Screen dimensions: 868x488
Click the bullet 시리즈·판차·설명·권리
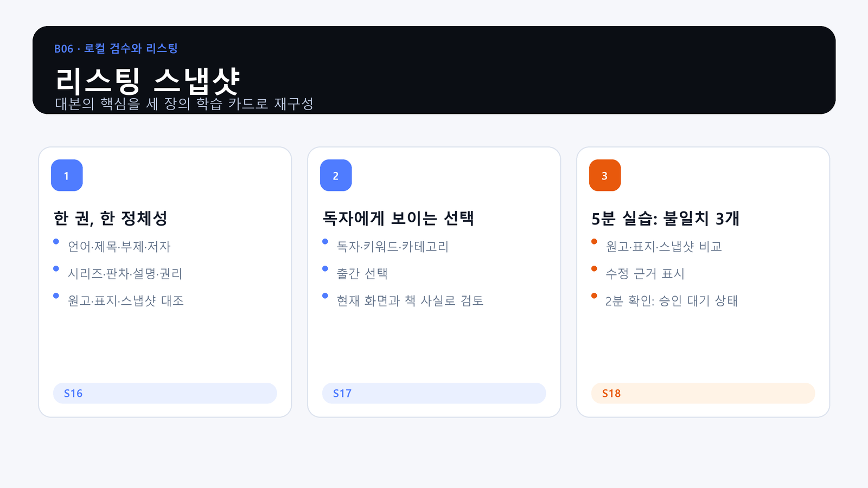pyautogui.click(x=125, y=274)
